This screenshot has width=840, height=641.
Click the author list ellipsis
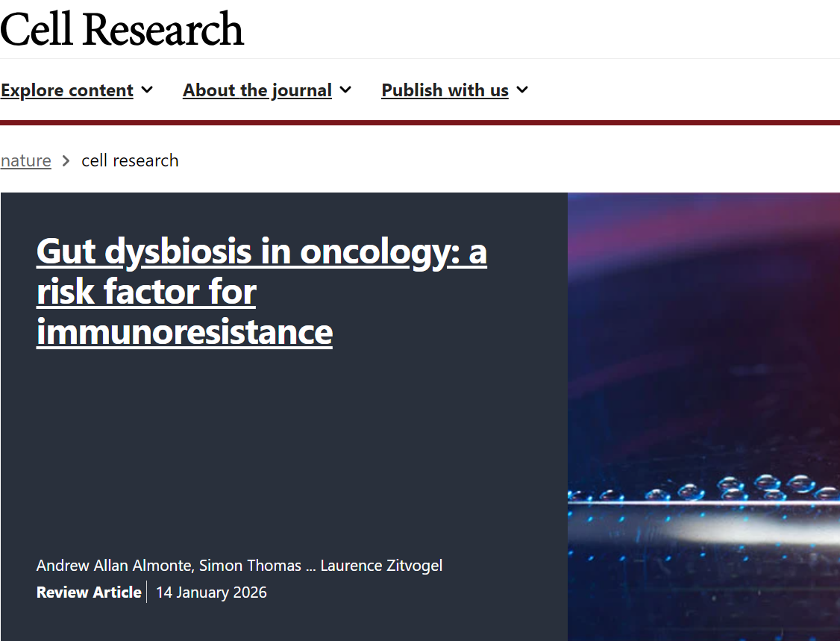311,566
